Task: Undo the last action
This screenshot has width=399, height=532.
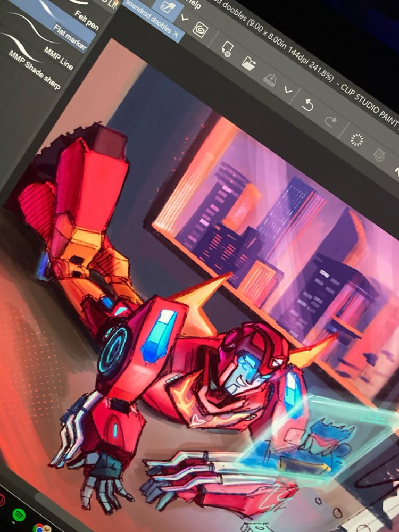Action: [307, 105]
